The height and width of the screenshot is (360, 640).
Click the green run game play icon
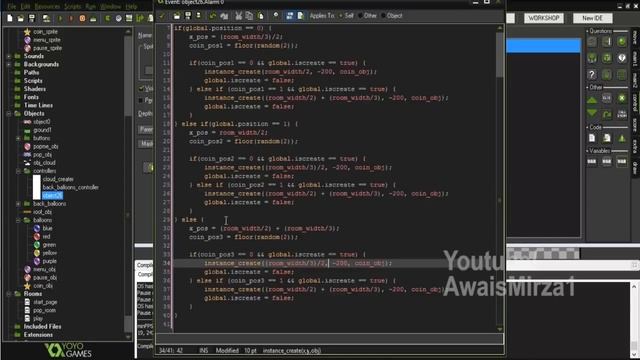(60, 18)
